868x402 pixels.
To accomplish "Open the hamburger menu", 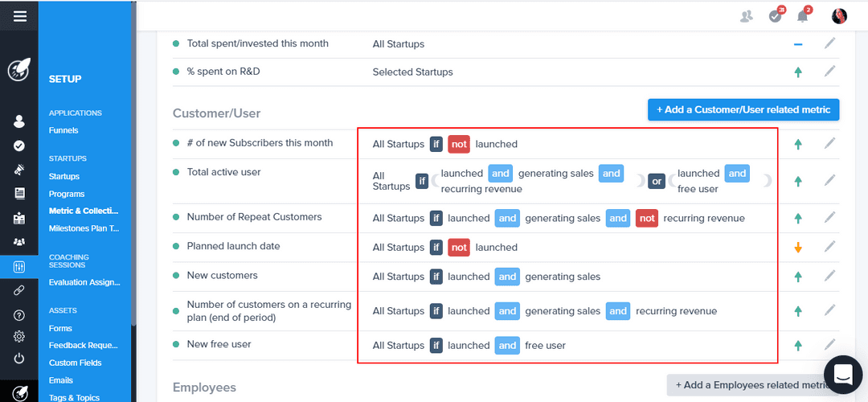I will point(19,16).
